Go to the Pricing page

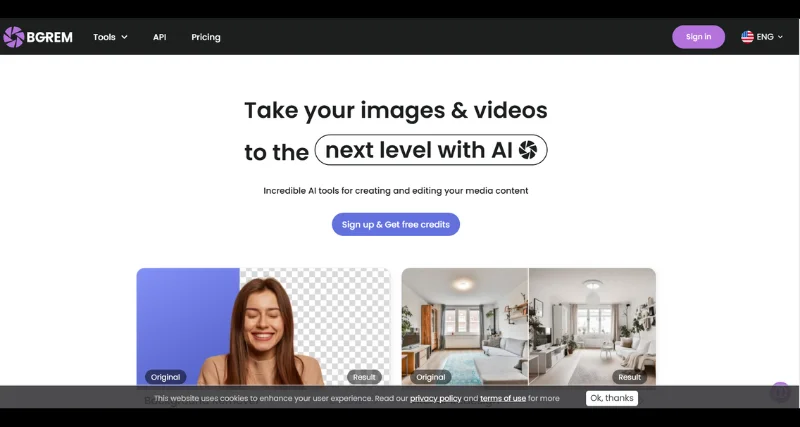coord(206,37)
